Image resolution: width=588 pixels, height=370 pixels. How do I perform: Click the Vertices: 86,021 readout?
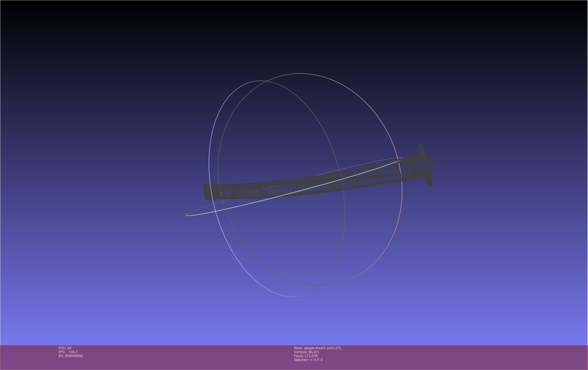tap(307, 352)
